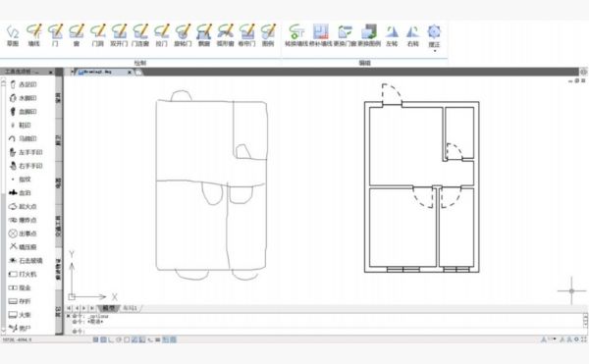Select the 双开门 double door tool
The height and width of the screenshot is (364, 589).
119,35
